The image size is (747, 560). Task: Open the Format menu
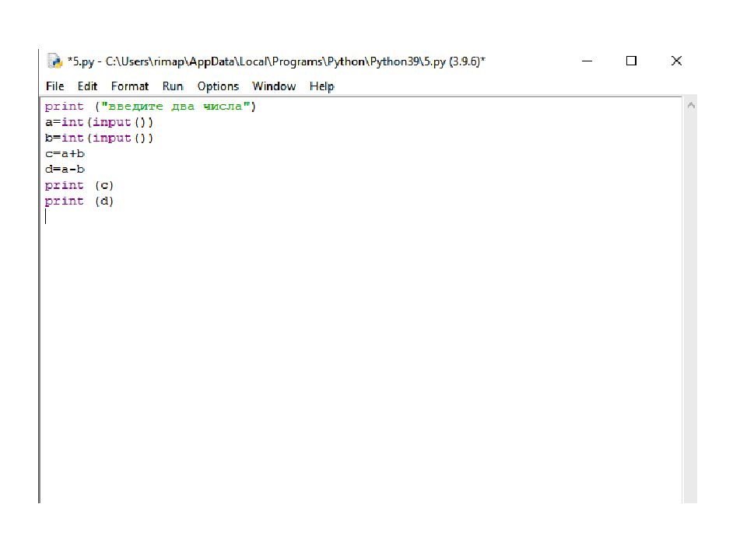(130, 86)
